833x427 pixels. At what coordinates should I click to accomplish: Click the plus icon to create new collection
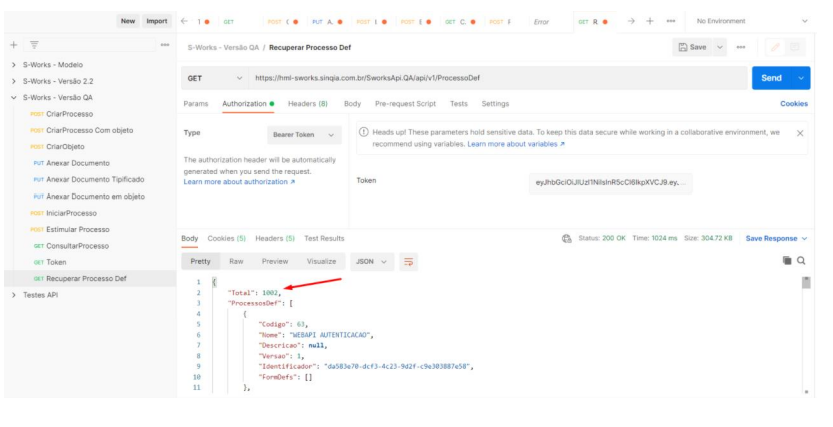point(14,45)
